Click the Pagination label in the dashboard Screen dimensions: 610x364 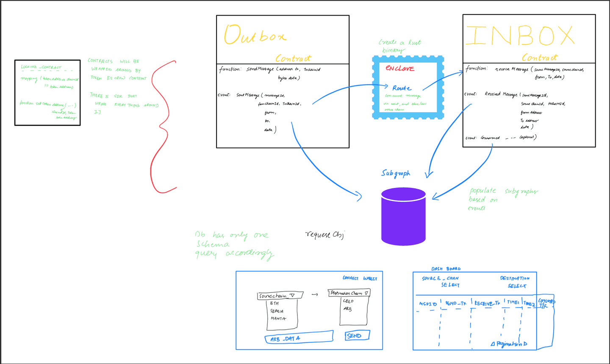[x=509, y=344]
